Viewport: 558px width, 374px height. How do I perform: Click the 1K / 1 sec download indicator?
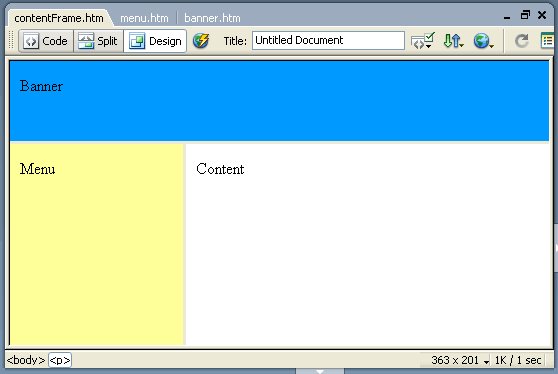[x=518, y=360]
